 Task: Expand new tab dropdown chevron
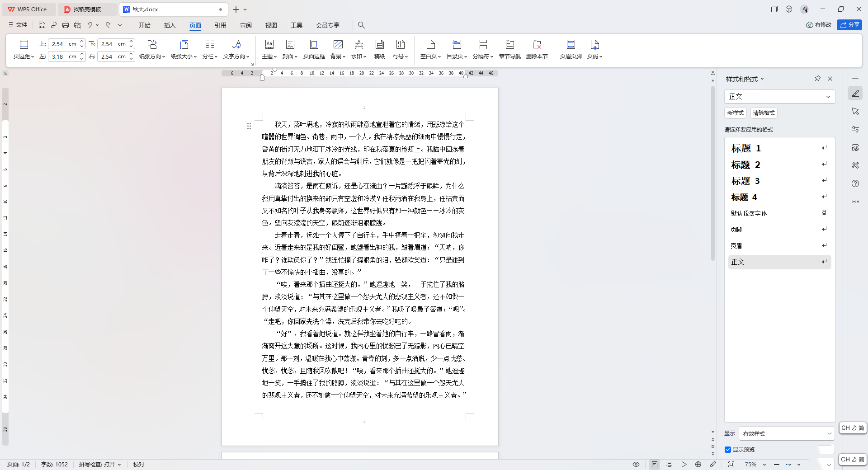pos(245,9)
